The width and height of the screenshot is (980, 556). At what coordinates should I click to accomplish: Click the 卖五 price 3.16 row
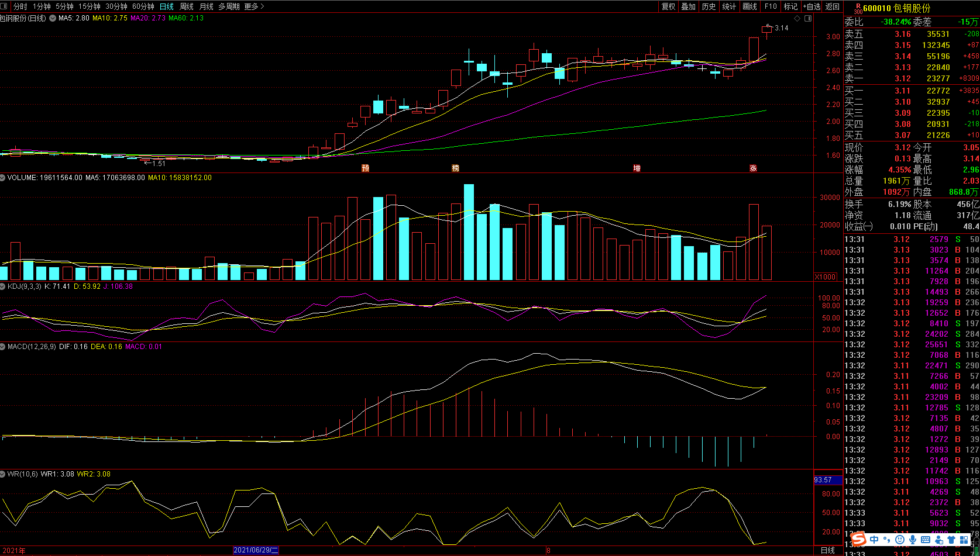(912, 34)
